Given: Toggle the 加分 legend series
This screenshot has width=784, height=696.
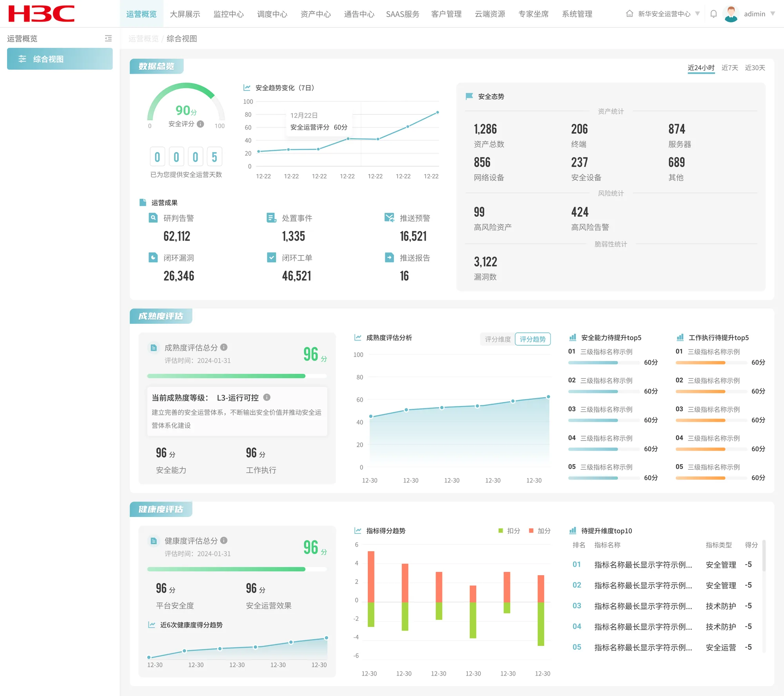Looking at the screenshot, I should tap(540, 531).
